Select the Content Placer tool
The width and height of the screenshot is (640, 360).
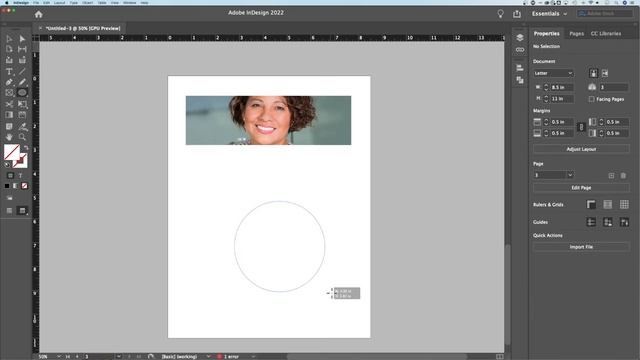pyautogui.click(x=22, y=60)
